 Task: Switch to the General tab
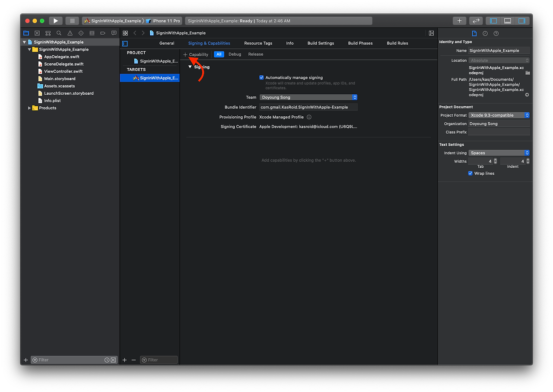(167, 43)
